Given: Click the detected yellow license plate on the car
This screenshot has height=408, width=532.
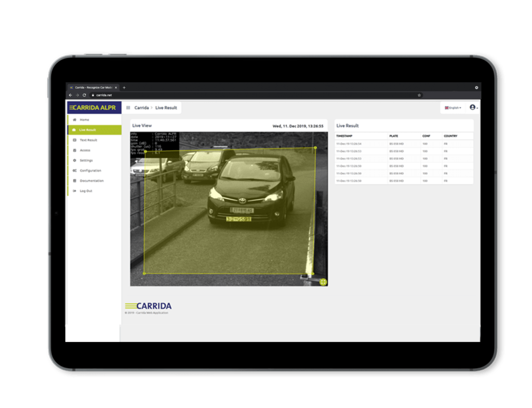Looking at the screenshot, I should tap(239, 219).
